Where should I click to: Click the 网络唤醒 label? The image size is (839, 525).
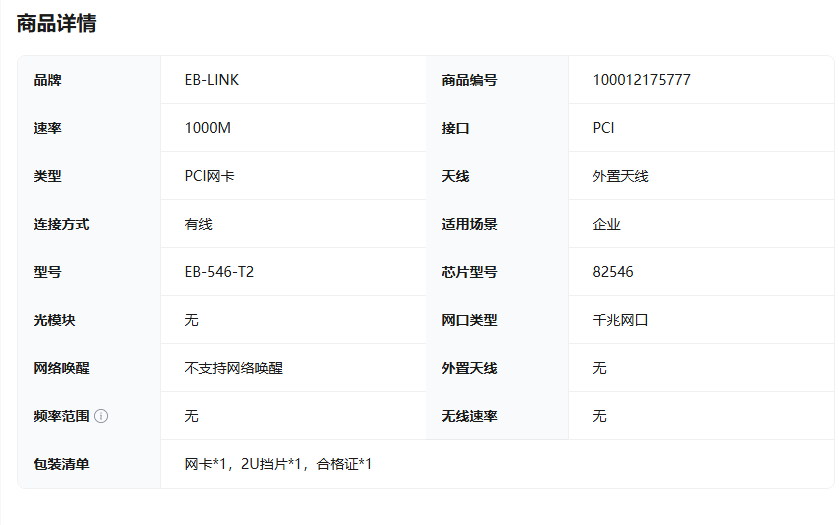point(61,368)
